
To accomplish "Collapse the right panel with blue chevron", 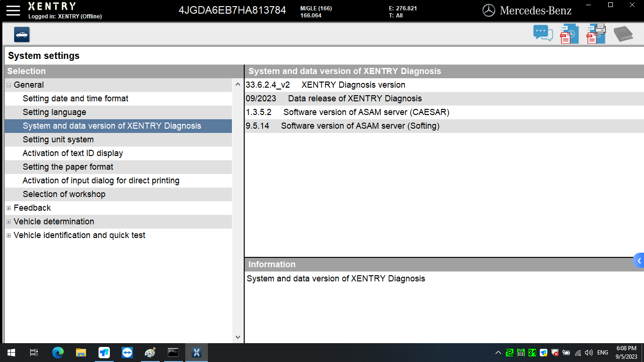I will pos(640,260).
